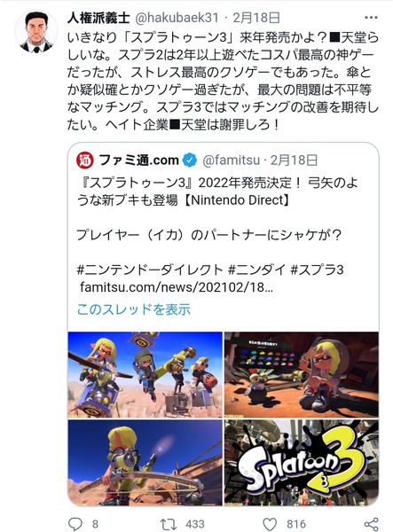The width and height of the screenshot is (393, 532).
Task: Click the Famitsu red logo avatar
Action: click(85, 160)
